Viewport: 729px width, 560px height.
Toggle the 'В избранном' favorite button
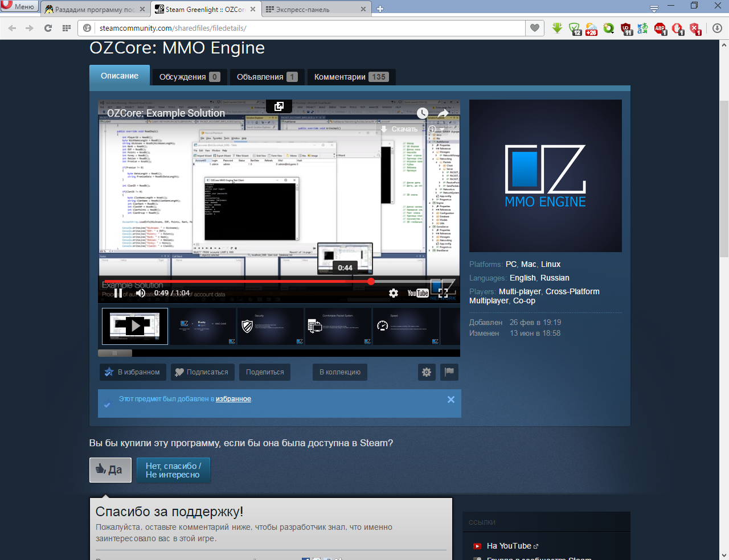133,372
